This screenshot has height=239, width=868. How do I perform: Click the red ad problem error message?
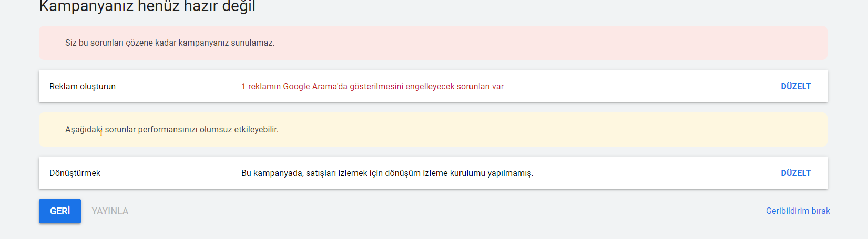[x=372, y=86]
